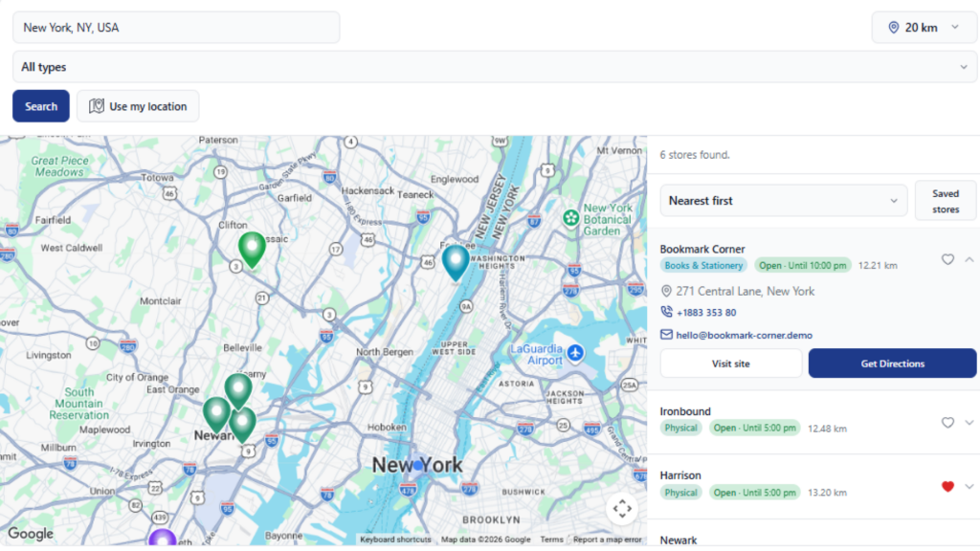Screen dimensions: 980x551
Task: Click the blue Bookmark Corner map pin
Action: pos(456,262)
